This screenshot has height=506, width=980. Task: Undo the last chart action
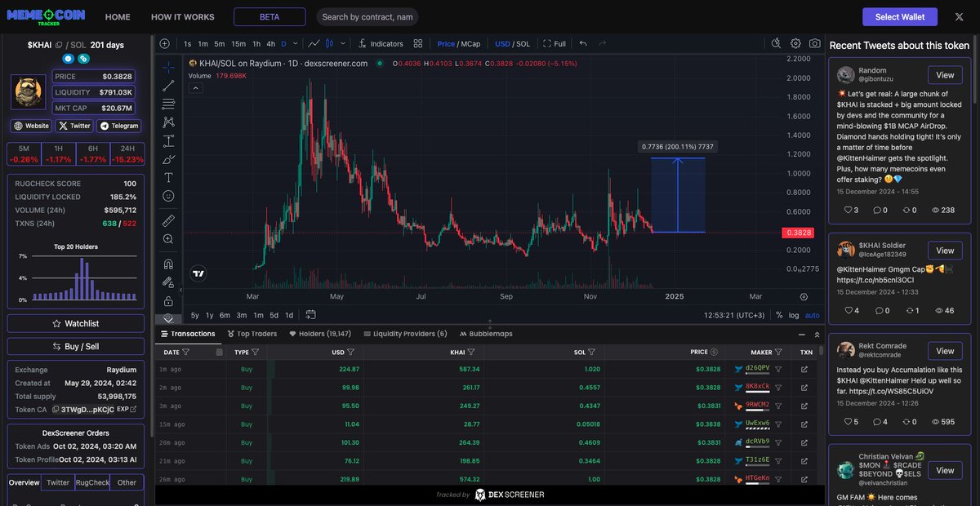(x=583, y=43)
